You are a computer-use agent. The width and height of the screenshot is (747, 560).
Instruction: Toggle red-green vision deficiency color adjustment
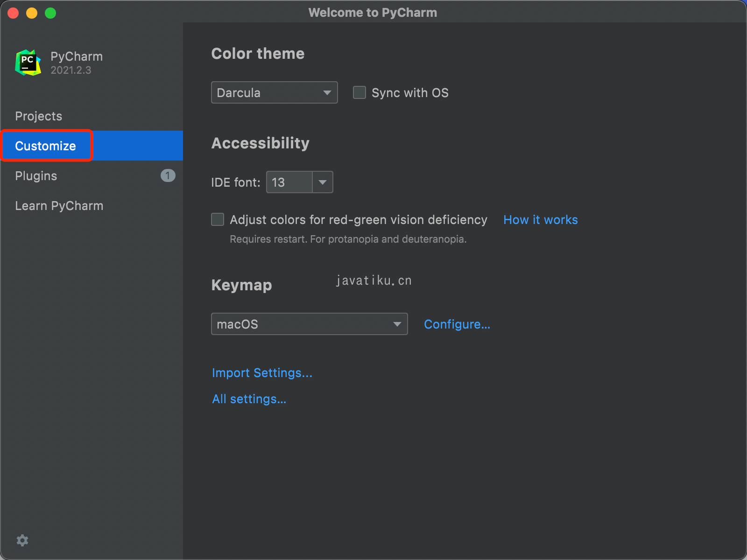[218, 219]
